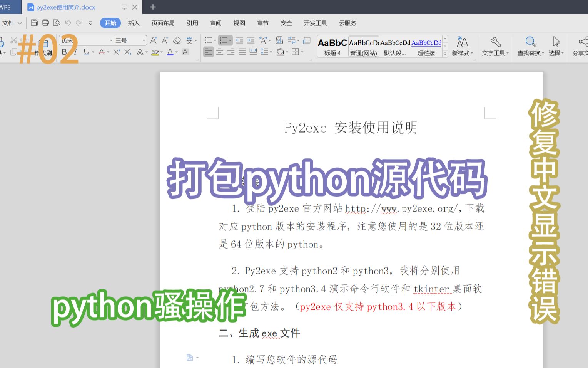This screenshot has width=588, height=368.
Task: Expand the quick access toolbar customize arrow
Action: tap(90, 23)
